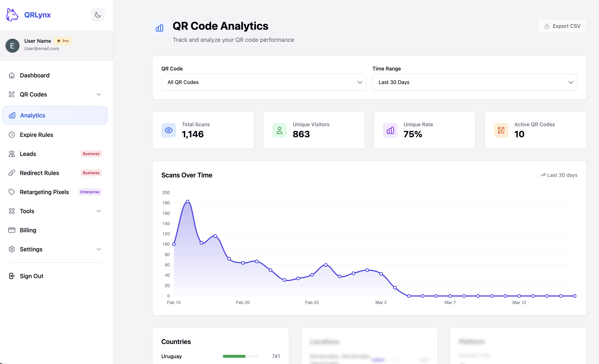This screenshot has width=599, height=364.
Task: Open Billing via the card icon
Action: point(12,230)
